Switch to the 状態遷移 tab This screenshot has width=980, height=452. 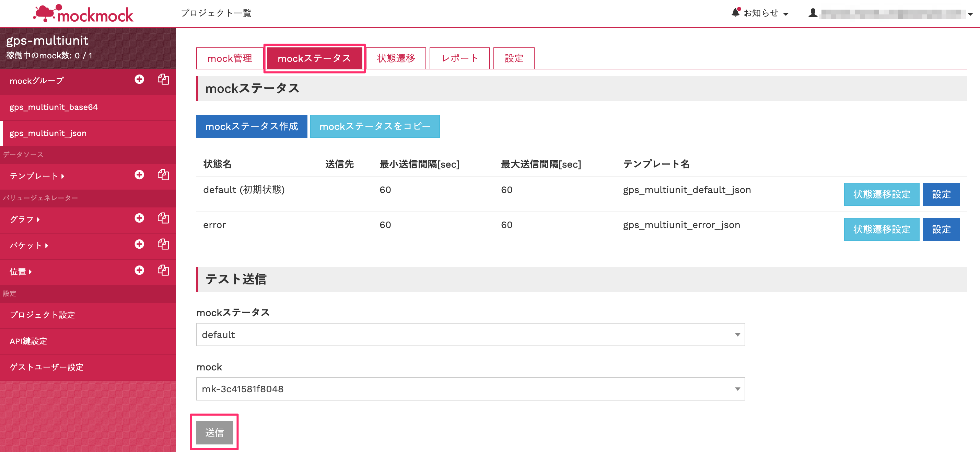pos(396,58)
